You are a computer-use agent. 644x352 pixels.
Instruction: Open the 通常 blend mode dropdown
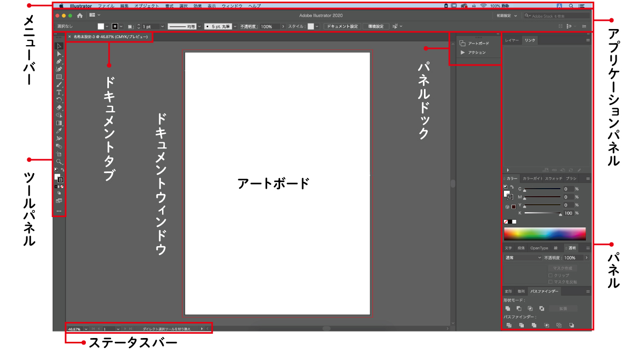coord(523,258)
